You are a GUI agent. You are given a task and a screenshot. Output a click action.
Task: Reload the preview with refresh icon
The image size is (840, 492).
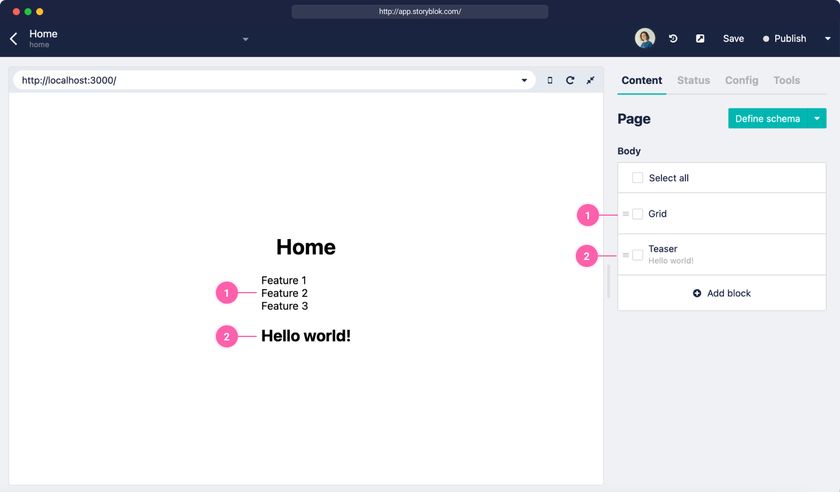coord(570,80)
